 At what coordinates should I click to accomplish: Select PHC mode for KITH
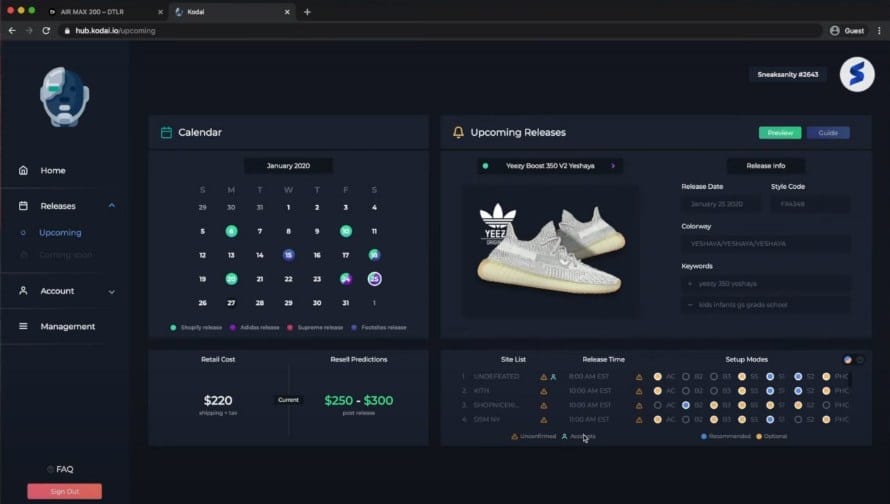tap(826, 391)
